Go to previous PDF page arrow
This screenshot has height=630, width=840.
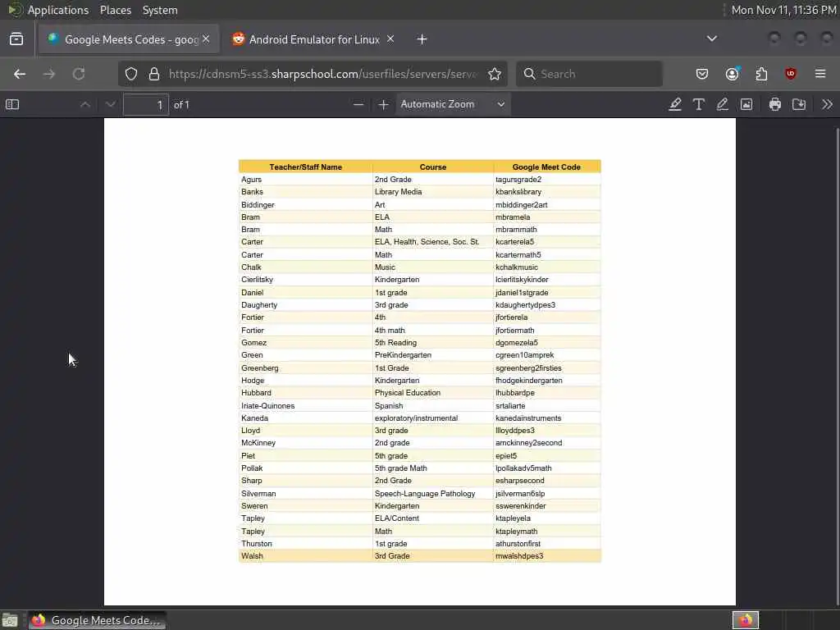(84, 104)
